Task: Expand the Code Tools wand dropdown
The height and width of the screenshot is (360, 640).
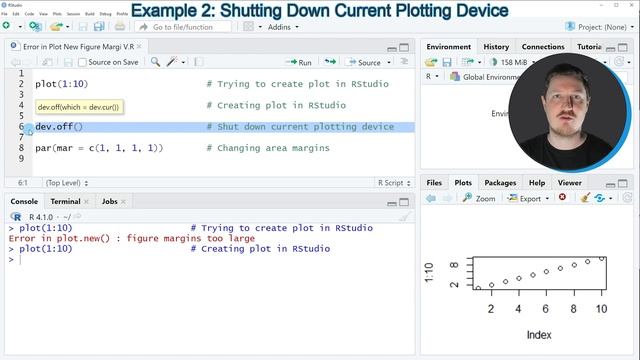Action: click(183, 62)
